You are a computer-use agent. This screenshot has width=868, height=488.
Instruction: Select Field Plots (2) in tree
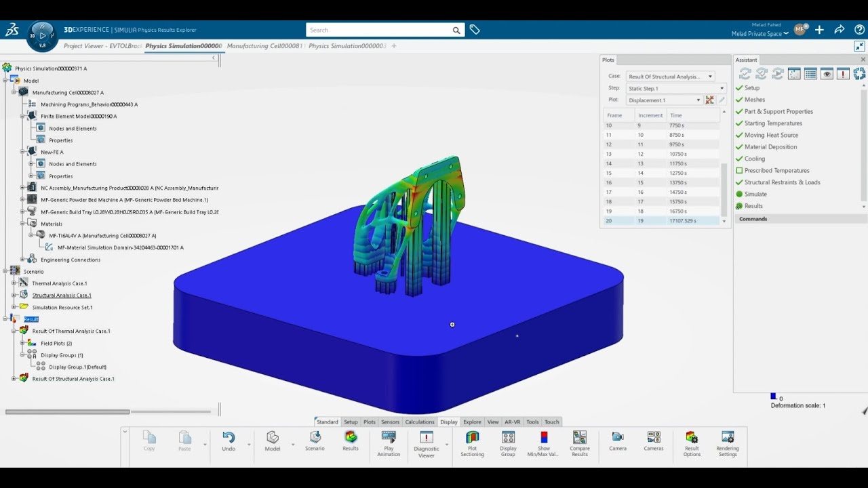click(x=56, y=343)
